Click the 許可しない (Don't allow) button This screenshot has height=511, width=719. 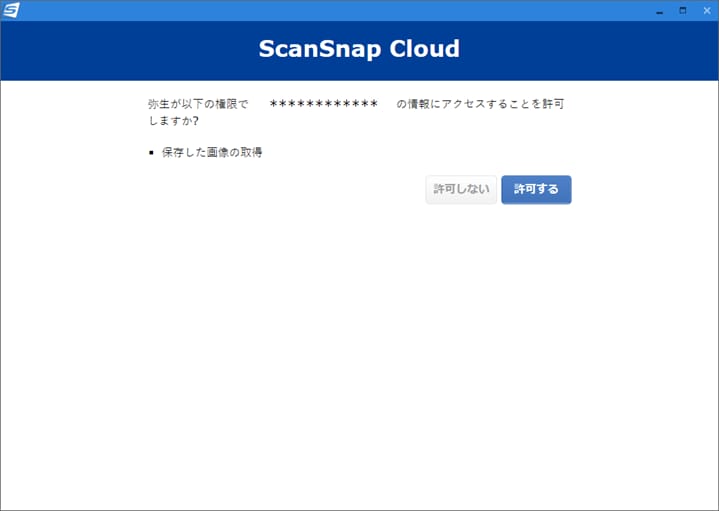click(461, 189)
